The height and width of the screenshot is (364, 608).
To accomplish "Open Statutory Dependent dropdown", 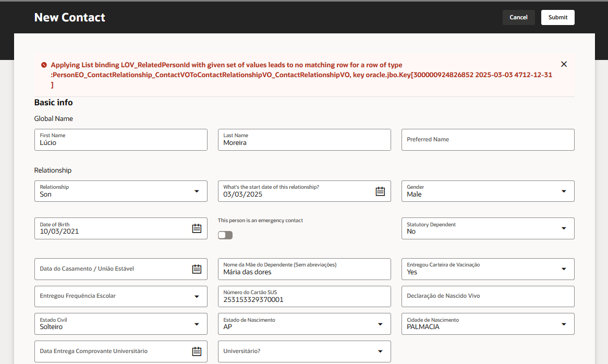I will tap(564, 228).
